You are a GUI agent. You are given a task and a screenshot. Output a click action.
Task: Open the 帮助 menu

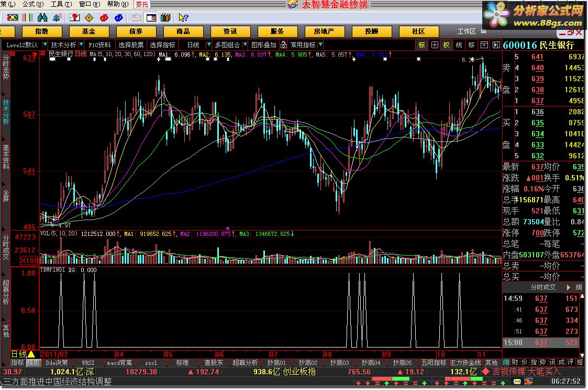click(118, 4)
